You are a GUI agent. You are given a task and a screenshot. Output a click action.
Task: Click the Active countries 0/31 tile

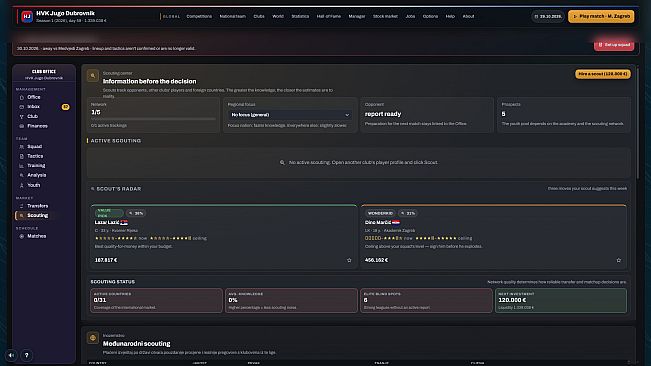click(157, 300)
